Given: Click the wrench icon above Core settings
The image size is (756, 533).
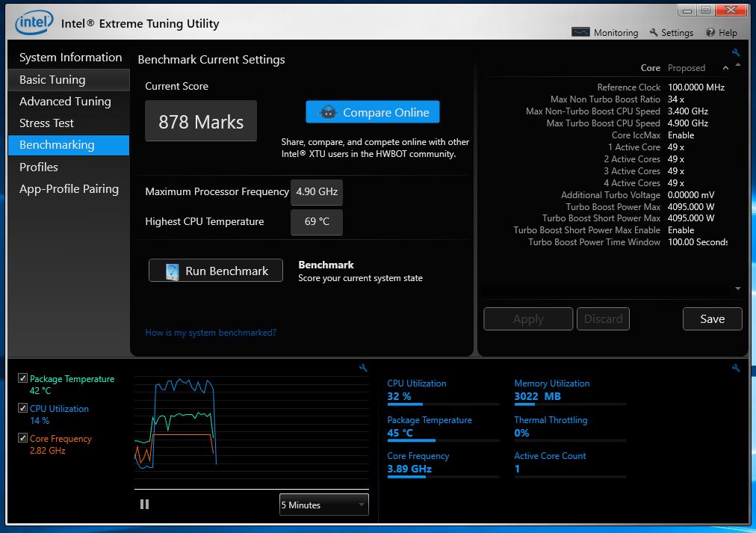Looking at the screenshot, I should click(736, 52).
